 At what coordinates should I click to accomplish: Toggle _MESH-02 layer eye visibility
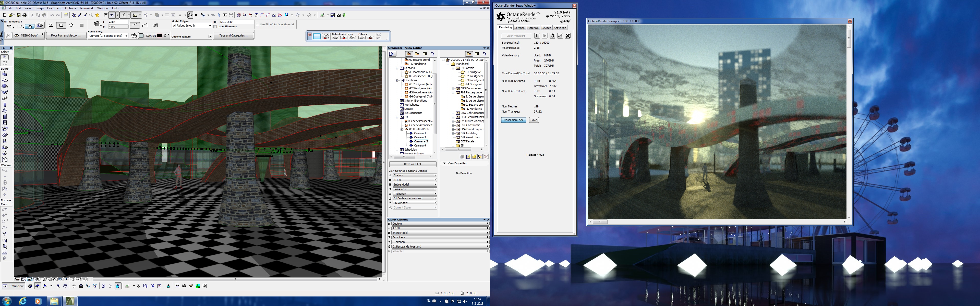click(17, 36)
